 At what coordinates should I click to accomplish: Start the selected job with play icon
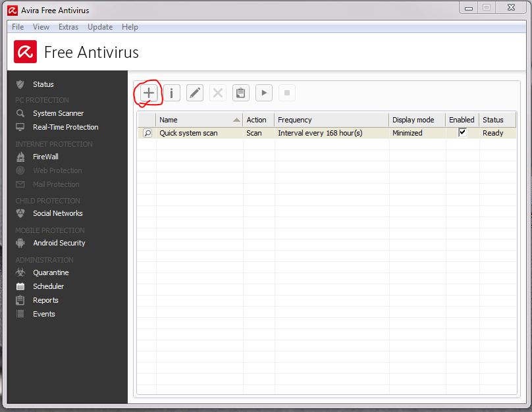pyautogui.click(x=264, y=93)
